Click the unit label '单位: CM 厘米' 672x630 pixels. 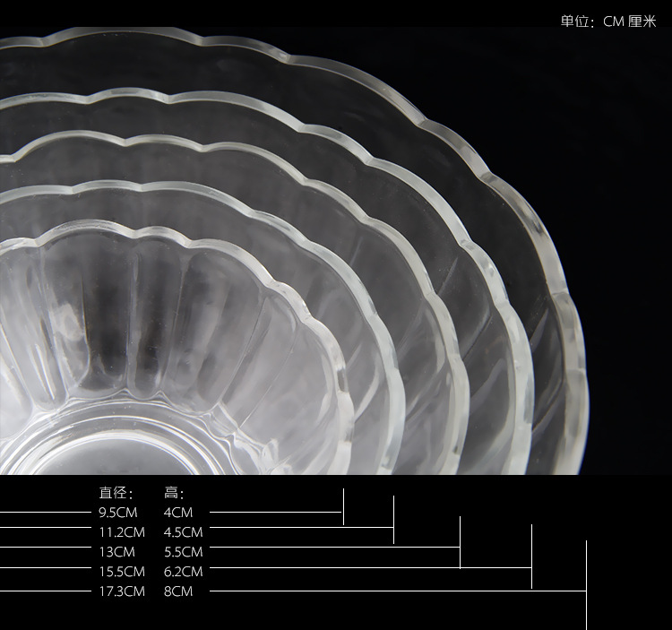pyautogui.click(x=608, y=21)
